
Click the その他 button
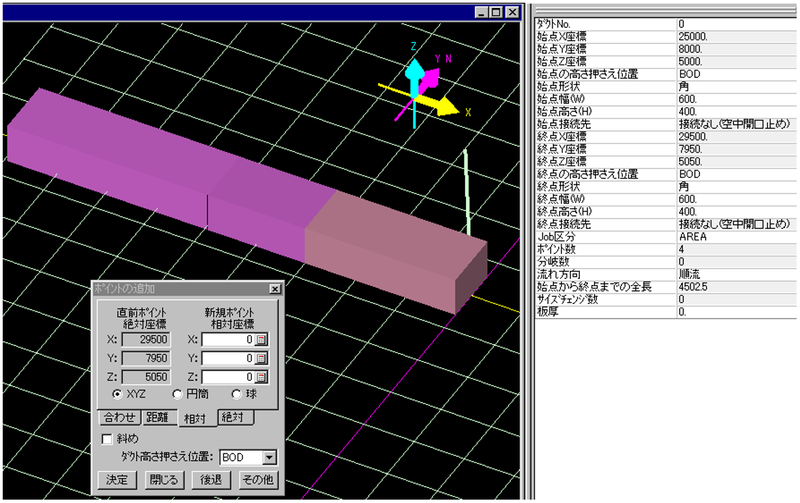click(257, 480)
